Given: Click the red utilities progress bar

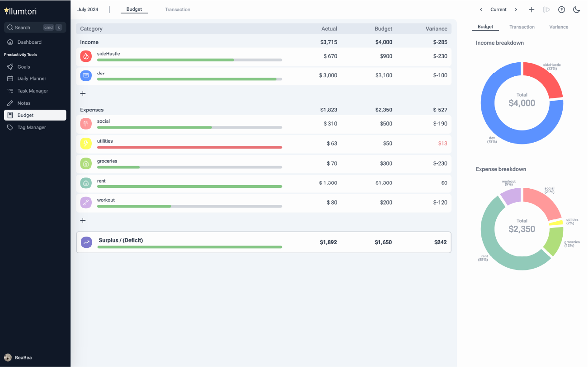Looking at the screenshot, I should (189, 147).
